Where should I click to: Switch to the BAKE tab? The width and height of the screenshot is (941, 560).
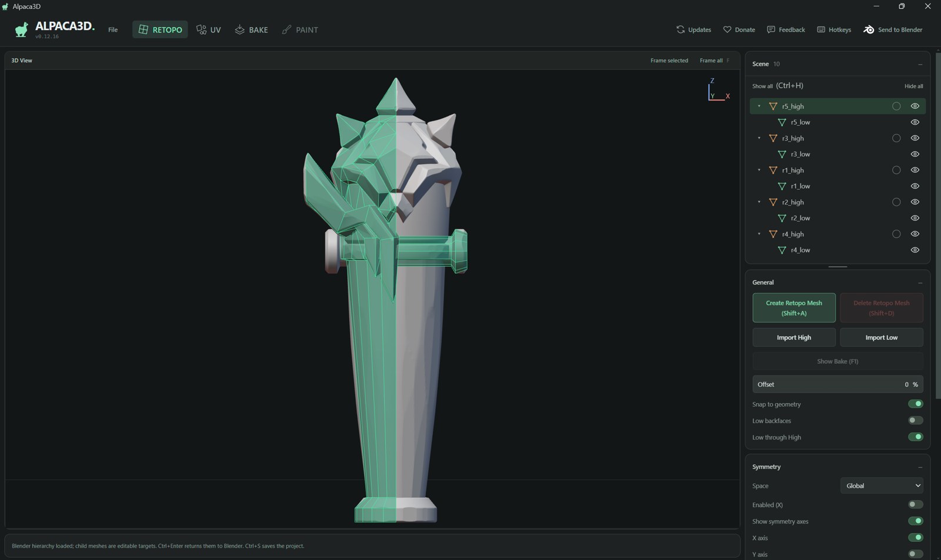251,29
